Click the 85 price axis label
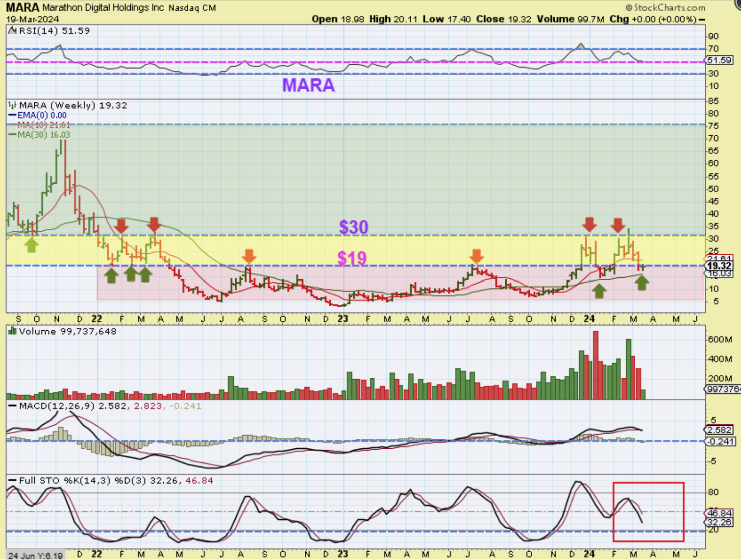 (x=713, y=101)
